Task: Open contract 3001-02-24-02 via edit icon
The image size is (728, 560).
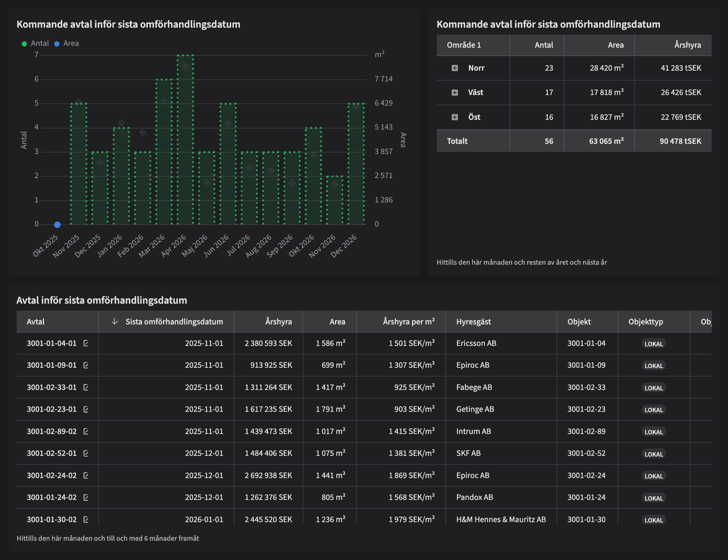Action: (x=86, y=476)
